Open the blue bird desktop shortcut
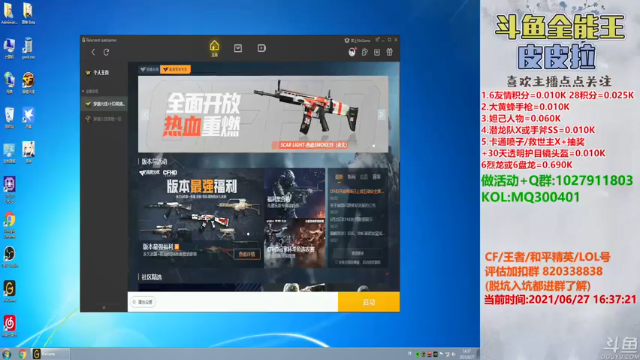 [28, 118]
